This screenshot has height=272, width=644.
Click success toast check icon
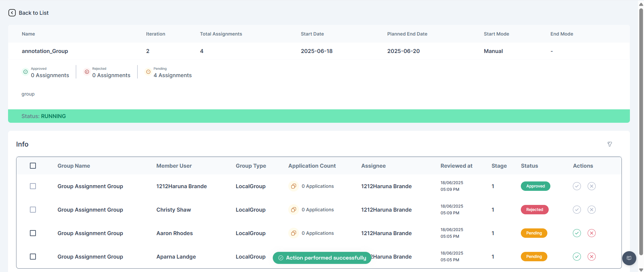point(281,258)
